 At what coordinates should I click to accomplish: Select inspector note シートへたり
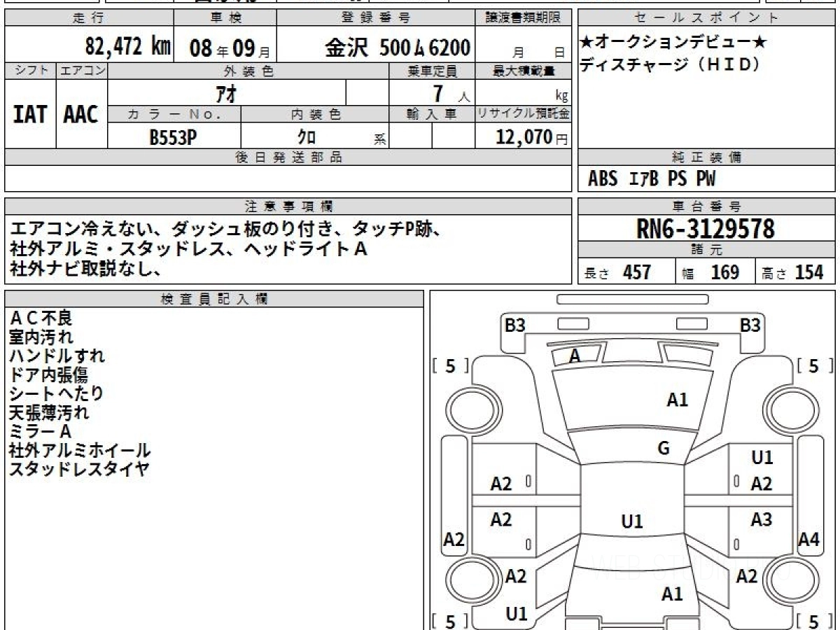(56, 393)
